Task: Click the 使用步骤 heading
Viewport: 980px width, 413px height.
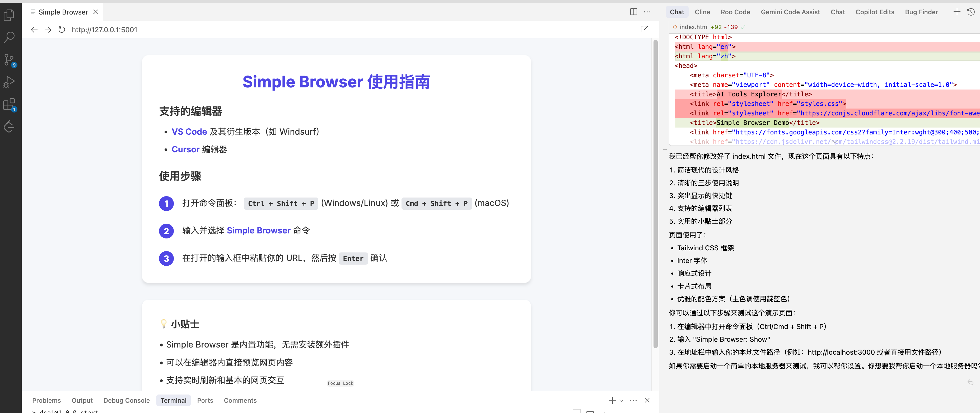Action: coord(180,176)
